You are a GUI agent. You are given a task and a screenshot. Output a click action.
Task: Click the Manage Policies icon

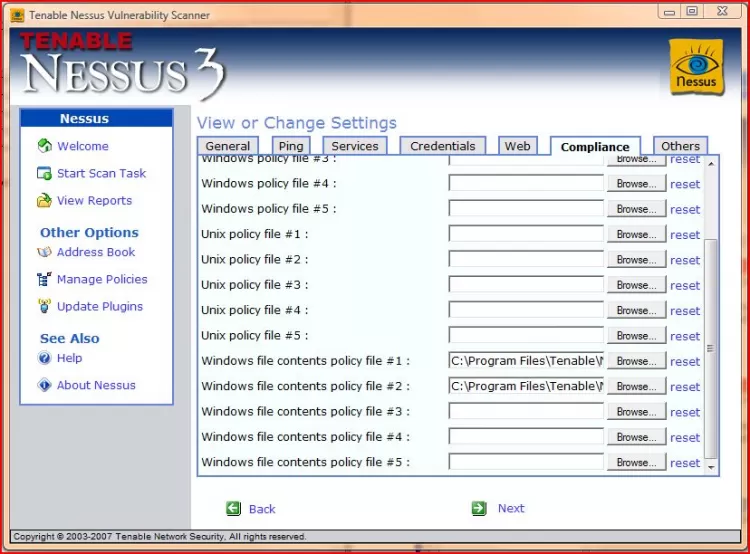(x=44, y=279)
